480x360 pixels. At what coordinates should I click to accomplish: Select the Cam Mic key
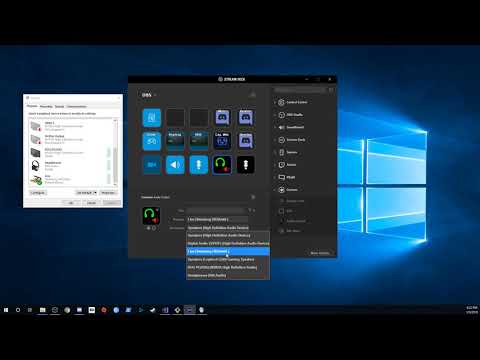pyautogui.click(x=222, y=141)
